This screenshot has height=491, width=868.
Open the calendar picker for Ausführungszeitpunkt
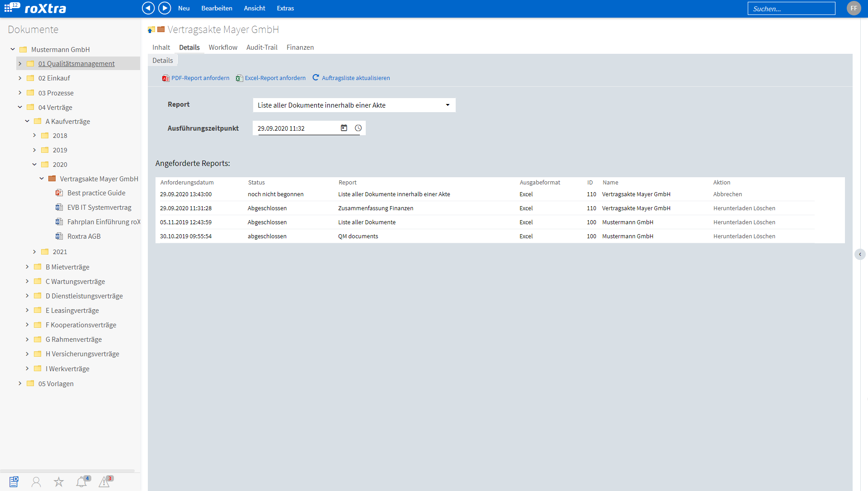[344, 128]
